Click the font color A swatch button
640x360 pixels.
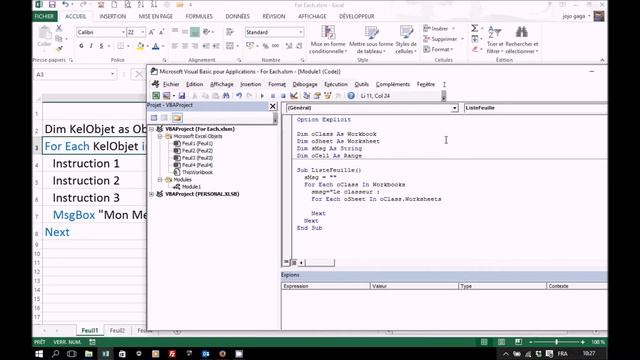[156, 47]
